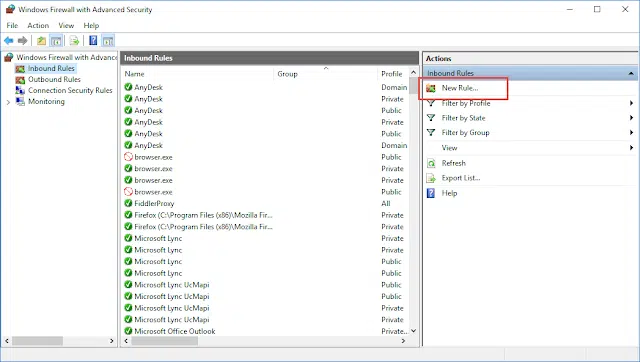Toggle Show/Hide Action Pane toolbar icon
Image resolution: width=640 pixels, height=362 pixels.
(108, 40)
